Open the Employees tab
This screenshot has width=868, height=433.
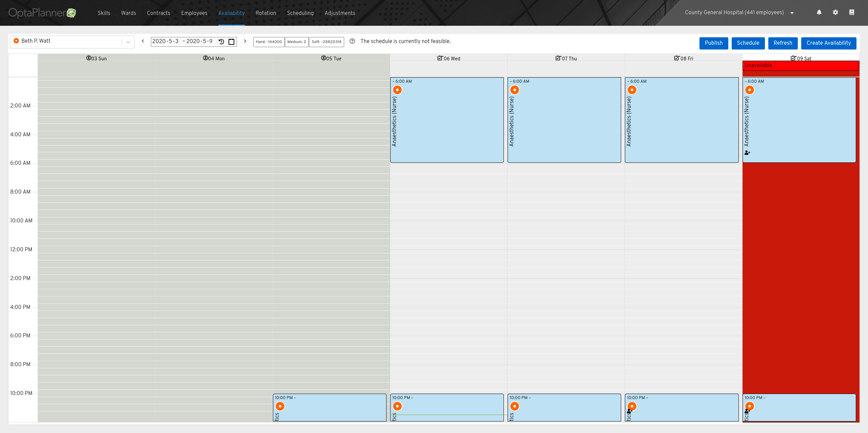pyautogui.click(x=194, y=13)
